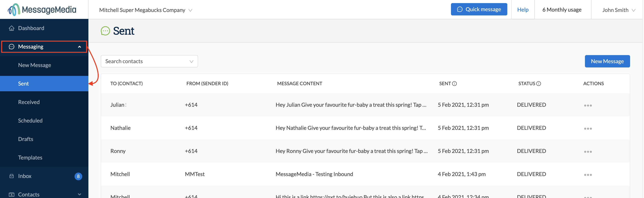Click the Inbox unread badge 8
The width and height of the screenshot is (644, 198).
[x=78, y=176]
